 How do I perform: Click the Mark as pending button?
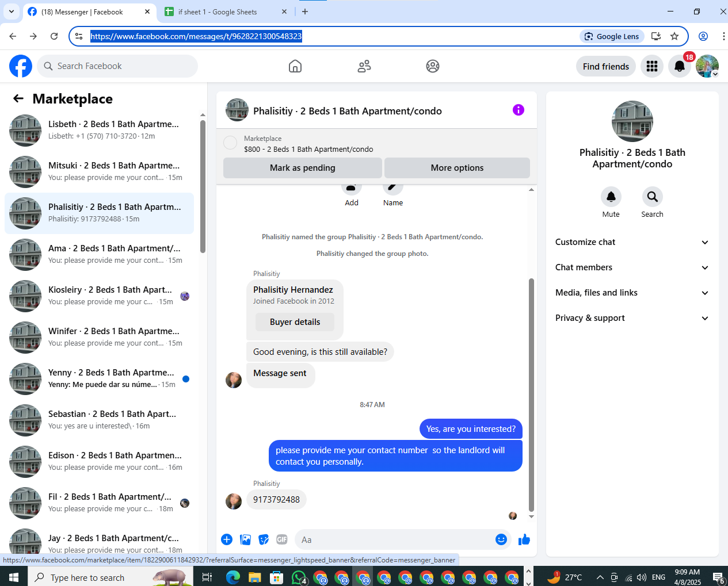(303, 168)
